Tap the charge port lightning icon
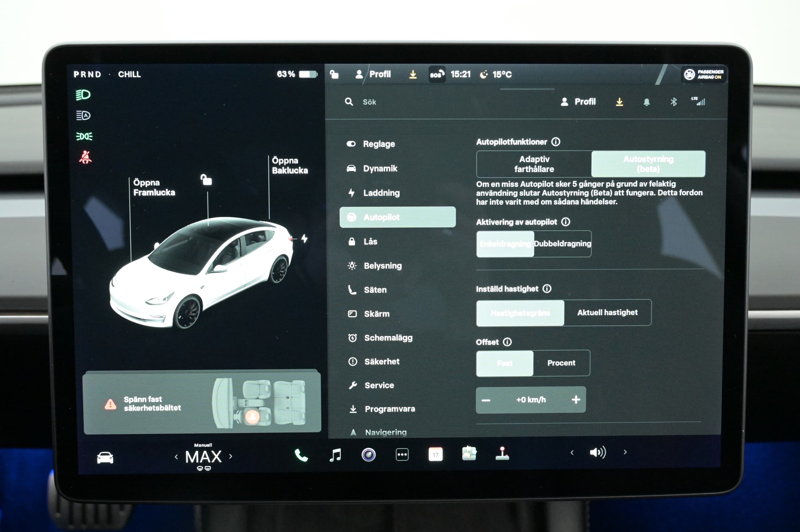 tap(304, 239)
